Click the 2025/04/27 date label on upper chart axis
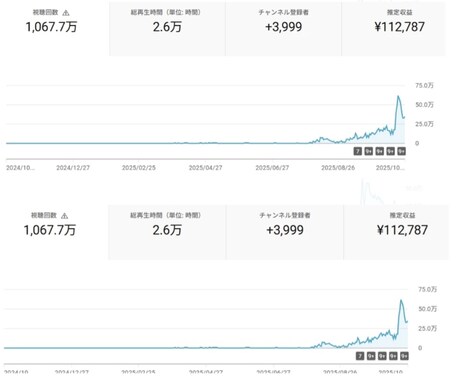 205,168
